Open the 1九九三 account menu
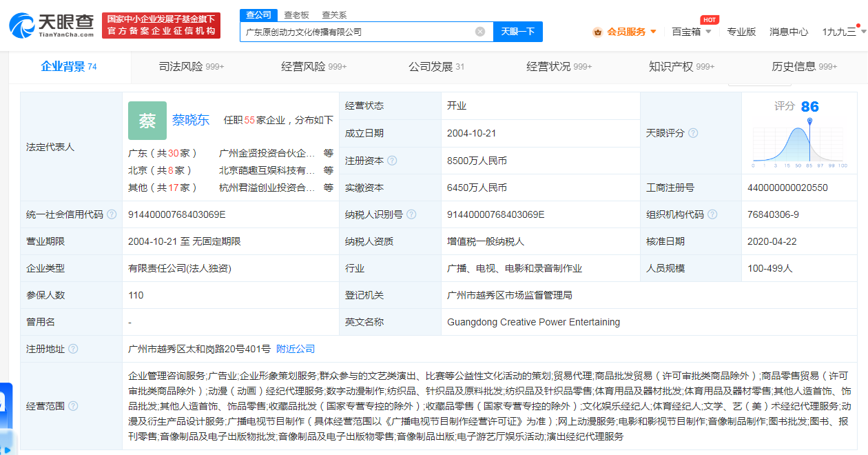The width and height of the screenshot is (868, 455). pos(842,32)
